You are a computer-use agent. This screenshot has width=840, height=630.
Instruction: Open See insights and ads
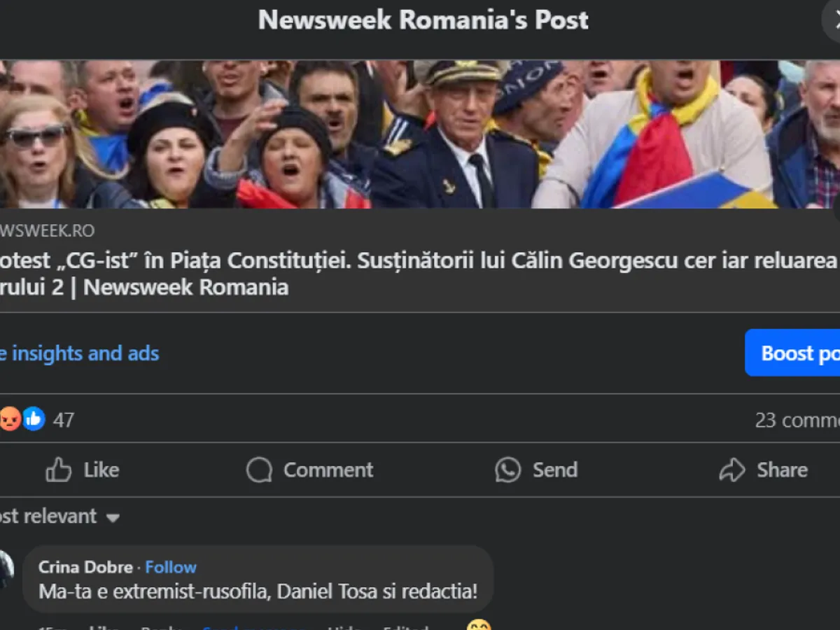[x=79, y=353]
